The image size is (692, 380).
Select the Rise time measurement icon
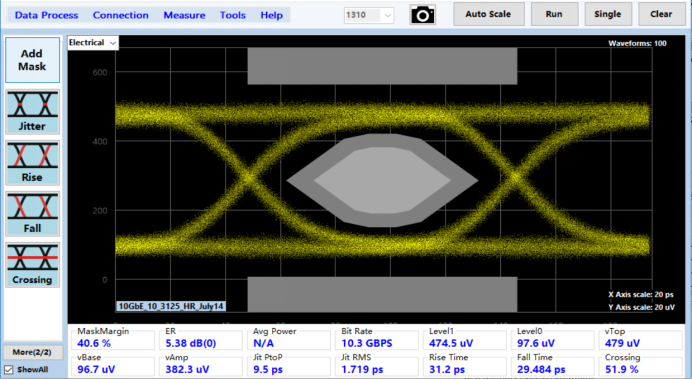tap(32, 163)
